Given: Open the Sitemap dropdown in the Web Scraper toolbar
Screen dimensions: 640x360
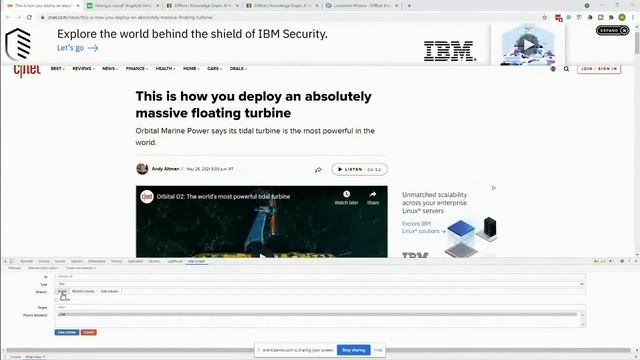Looking at the screenshot, I should 43,268.
